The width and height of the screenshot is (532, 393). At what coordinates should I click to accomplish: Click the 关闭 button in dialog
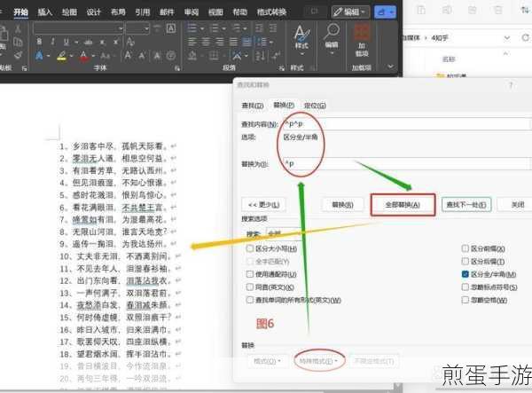518,205
